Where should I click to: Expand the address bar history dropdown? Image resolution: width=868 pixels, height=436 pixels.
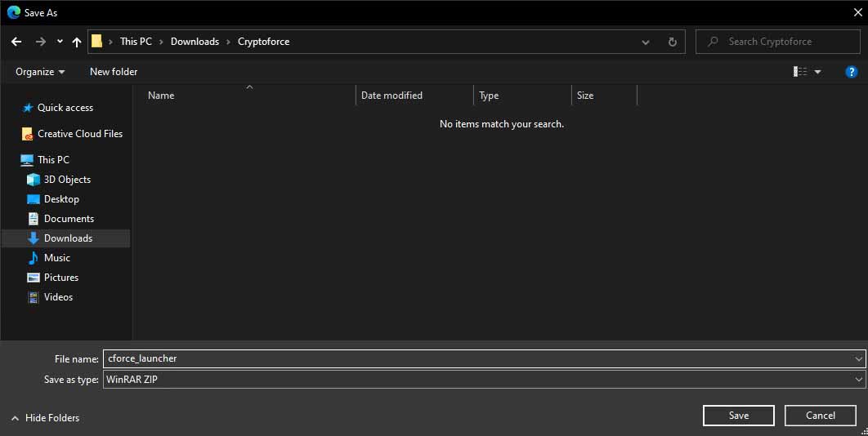click(x=646, y=42)
